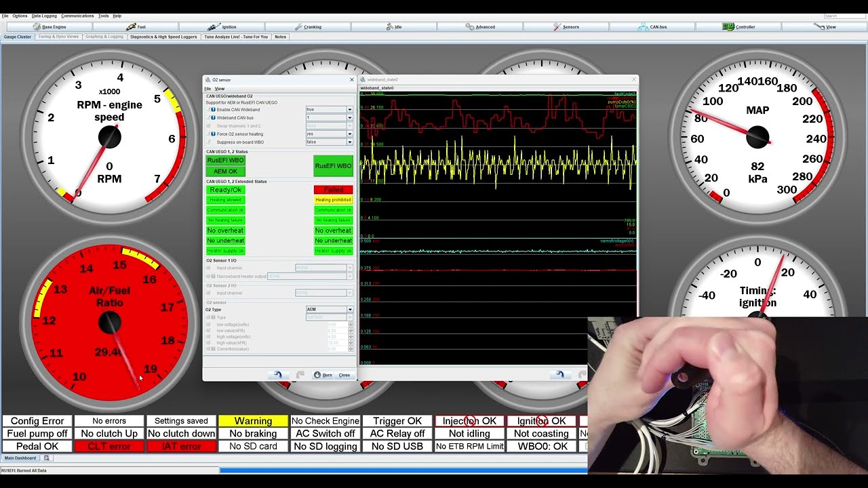Open the Sensors toolbar button
The height and width of the screenshot is (488, 868).
(x=566, y=27)
